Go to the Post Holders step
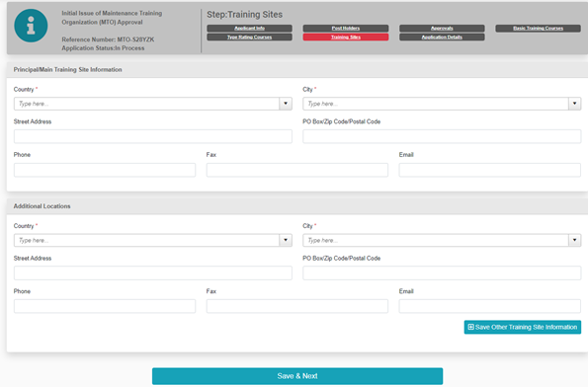The image size is (588, 387). (x=346, y=28)
